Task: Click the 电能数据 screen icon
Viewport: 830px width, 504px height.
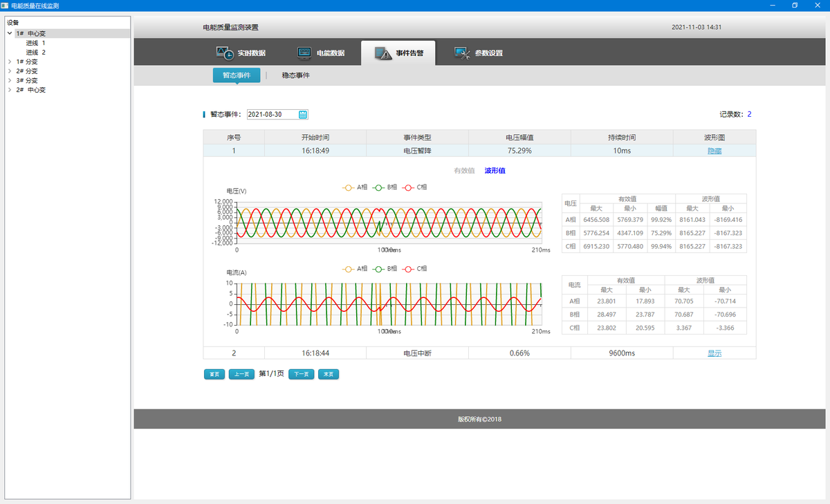Action: click(304, 53)
